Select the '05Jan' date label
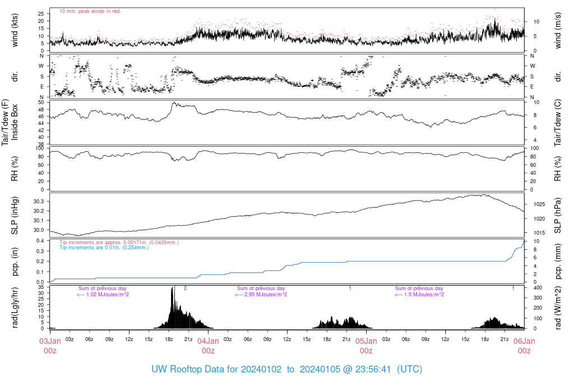 pos(366,341)
